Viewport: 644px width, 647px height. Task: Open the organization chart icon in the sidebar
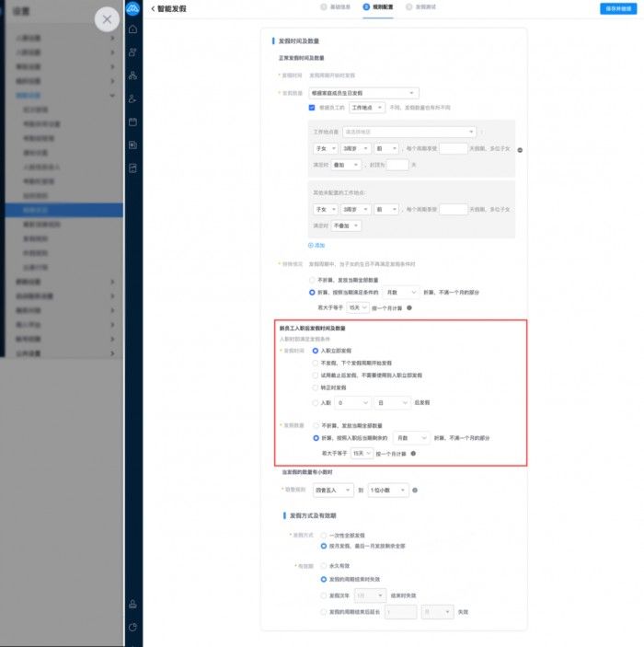coord(133,75)
